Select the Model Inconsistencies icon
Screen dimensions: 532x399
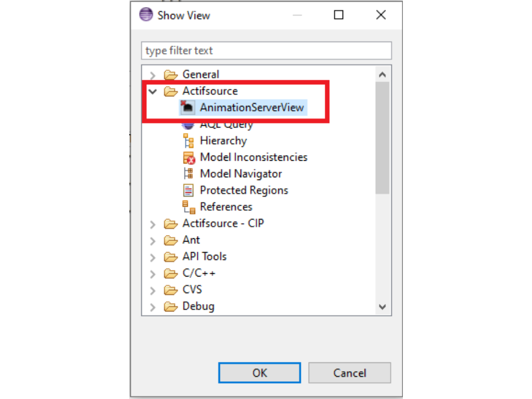189,157
